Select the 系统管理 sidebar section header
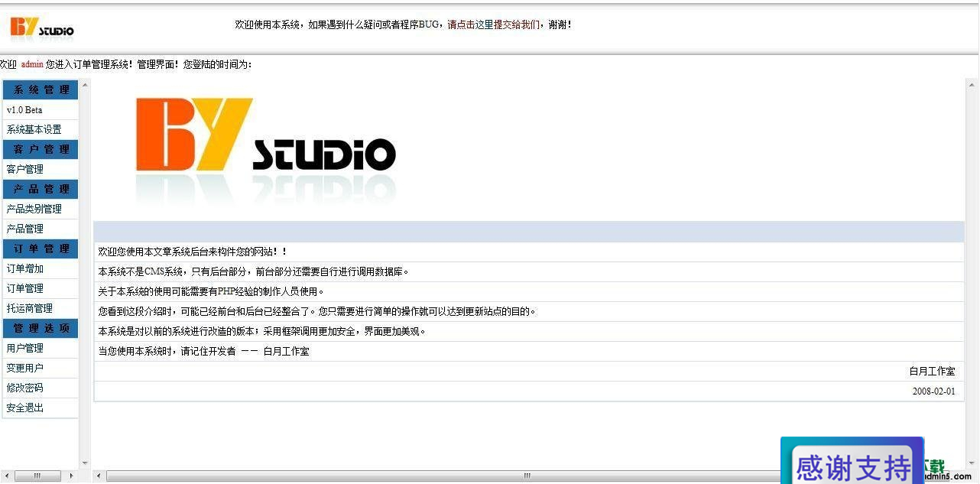Image resolution: width=980 pixels, height=484 pixels. 41,89
